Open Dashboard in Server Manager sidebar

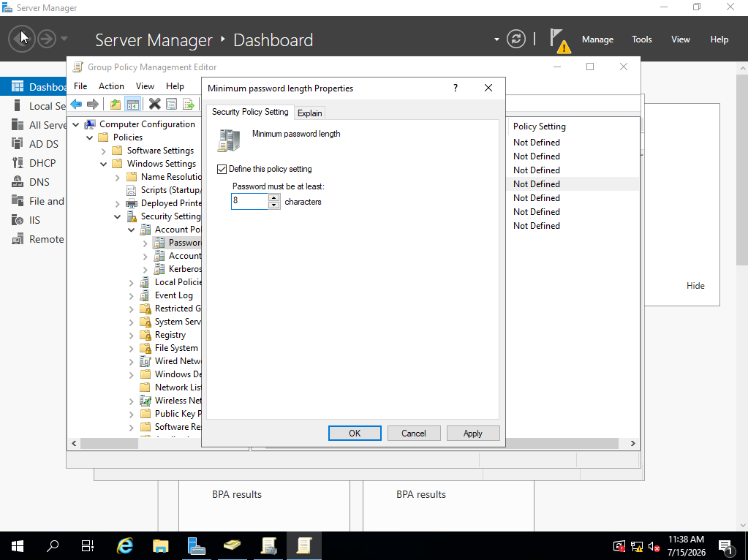pos(34,87)
